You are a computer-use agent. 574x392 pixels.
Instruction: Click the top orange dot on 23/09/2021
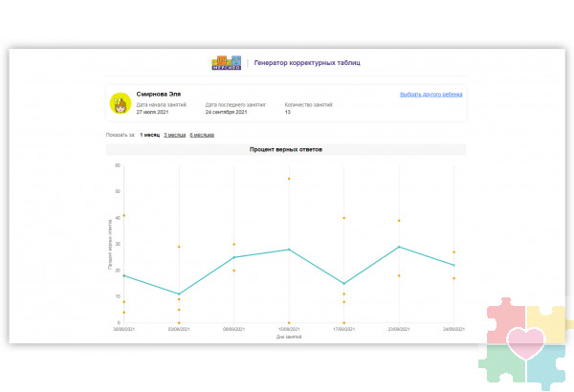[399, 221]
